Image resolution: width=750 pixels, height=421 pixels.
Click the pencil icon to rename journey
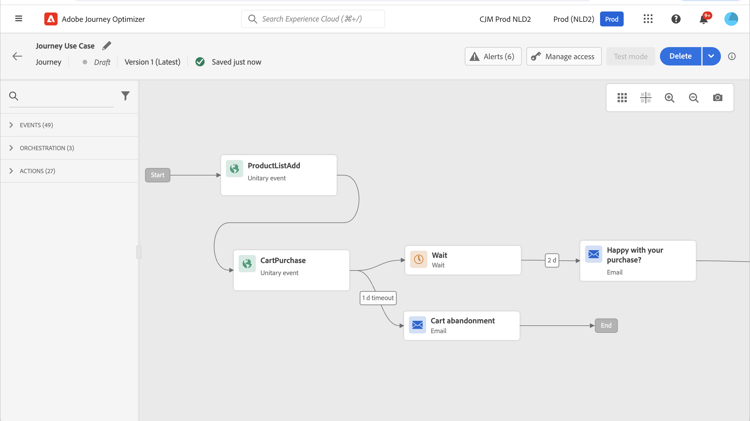point(107,46)
